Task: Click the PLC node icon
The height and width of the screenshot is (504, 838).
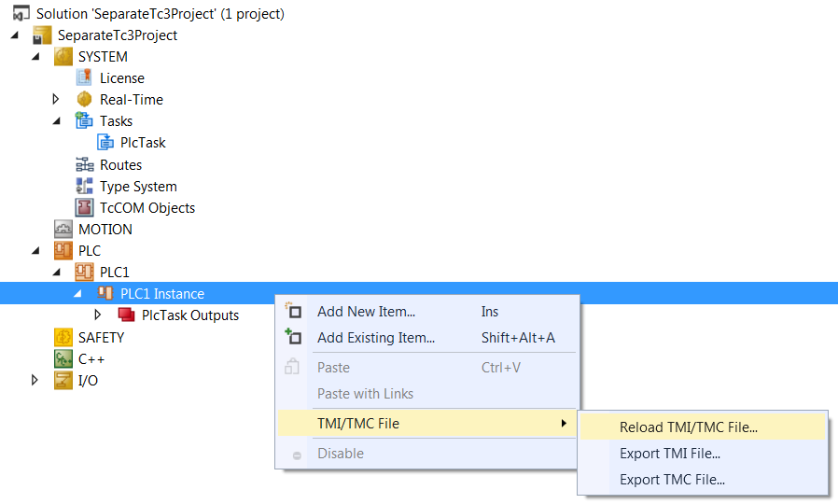Action: pos(63,251)
